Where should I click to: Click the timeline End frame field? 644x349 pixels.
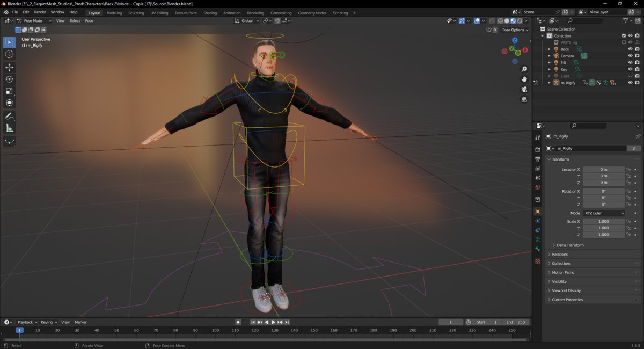515,322
